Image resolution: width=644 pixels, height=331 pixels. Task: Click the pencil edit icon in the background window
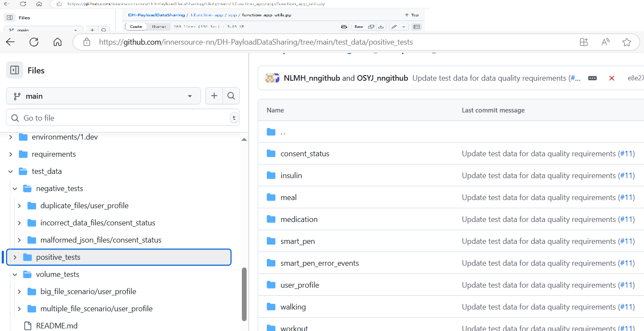(x=394, y=27)
